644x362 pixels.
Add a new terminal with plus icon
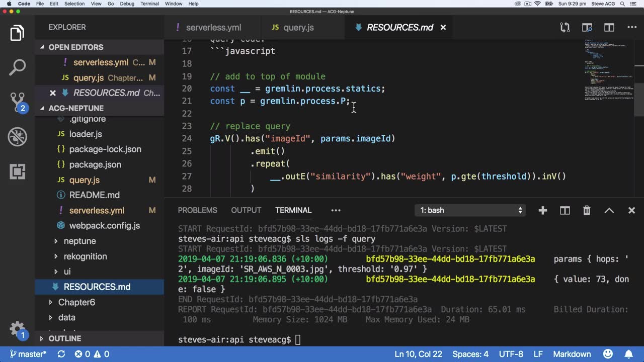click(x=542, y=211)
